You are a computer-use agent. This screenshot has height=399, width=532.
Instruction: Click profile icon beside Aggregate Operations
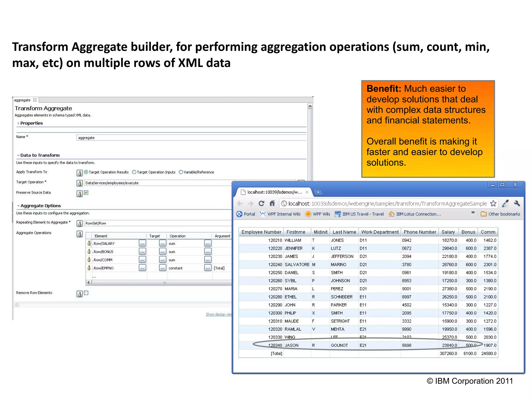tap(79, 234)
